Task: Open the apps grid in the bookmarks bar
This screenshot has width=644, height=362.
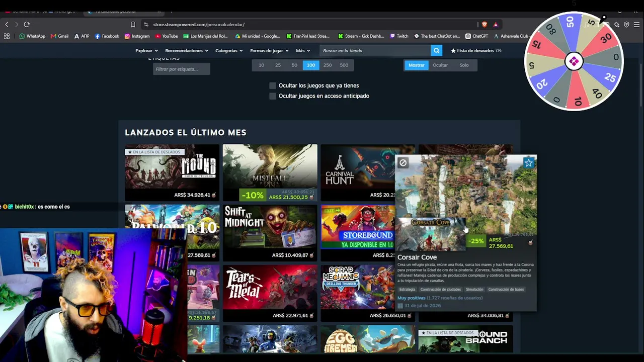Action: [x=7, y=36]
